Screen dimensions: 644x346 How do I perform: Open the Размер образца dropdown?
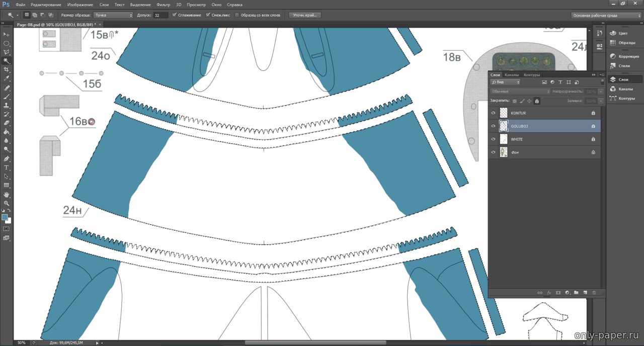click(113, 15)
